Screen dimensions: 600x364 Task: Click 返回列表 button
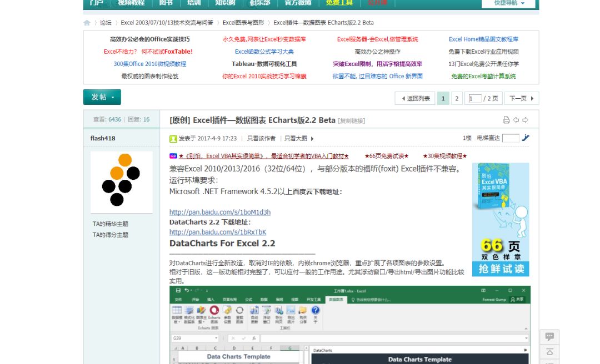(x=415, y=99)
